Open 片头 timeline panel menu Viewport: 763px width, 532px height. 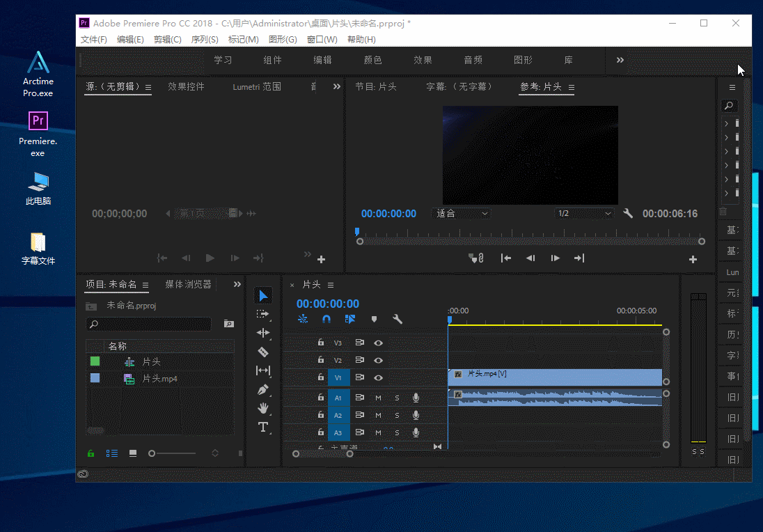click(331, 285)
